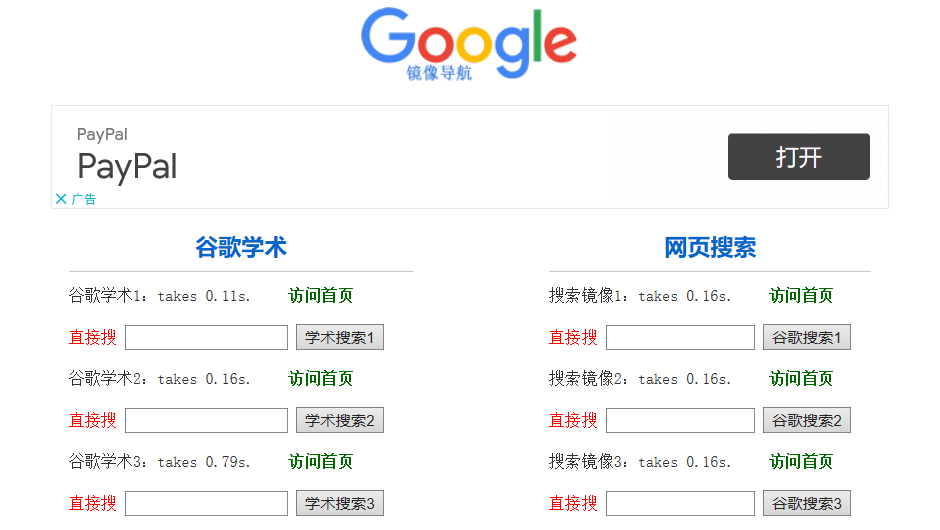Open 访问首页 for 搜索镜像3
The width and height of the screenshot is (940, 530).
click(x=800, y=462)
